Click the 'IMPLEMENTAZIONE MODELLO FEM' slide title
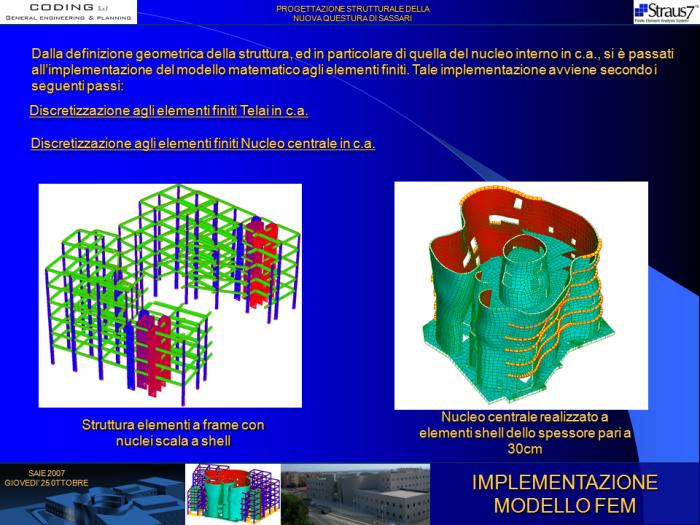The height and width of the screenshot is (525, 700). point(564,494)
